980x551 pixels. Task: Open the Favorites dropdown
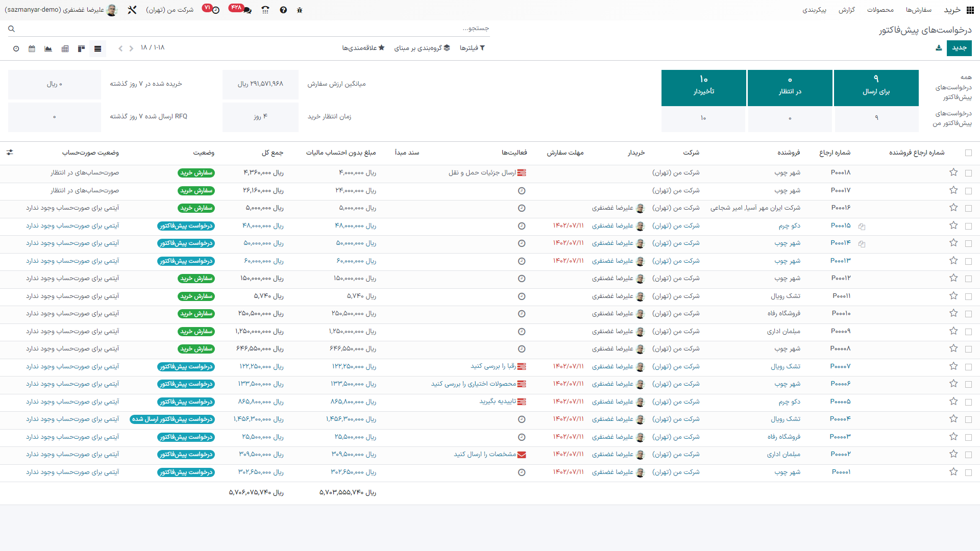tap(363, 48)
